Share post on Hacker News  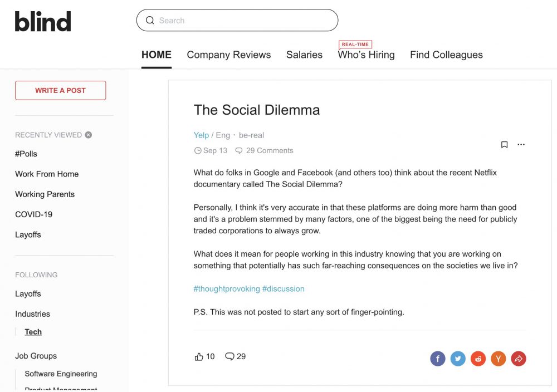[499, 359]
